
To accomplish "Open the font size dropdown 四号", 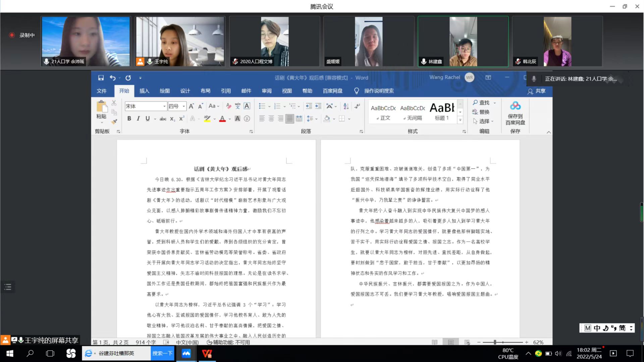I will click(x=184, y=106).
